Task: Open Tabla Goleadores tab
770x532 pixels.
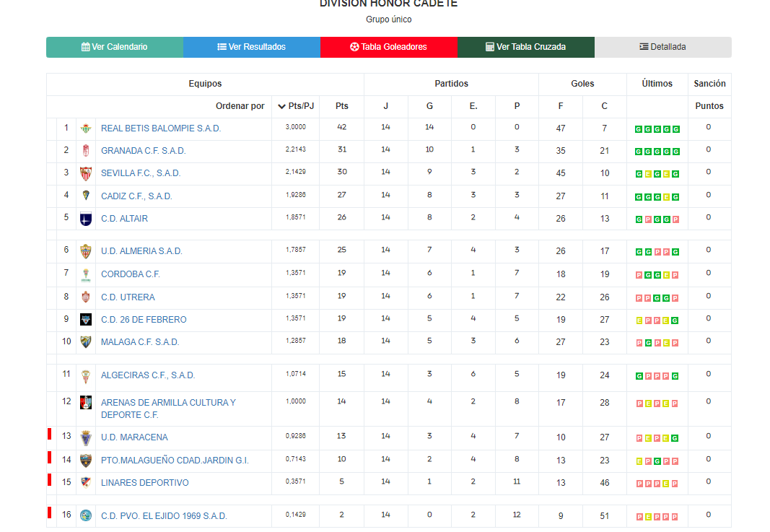Action: coord(388,47)
